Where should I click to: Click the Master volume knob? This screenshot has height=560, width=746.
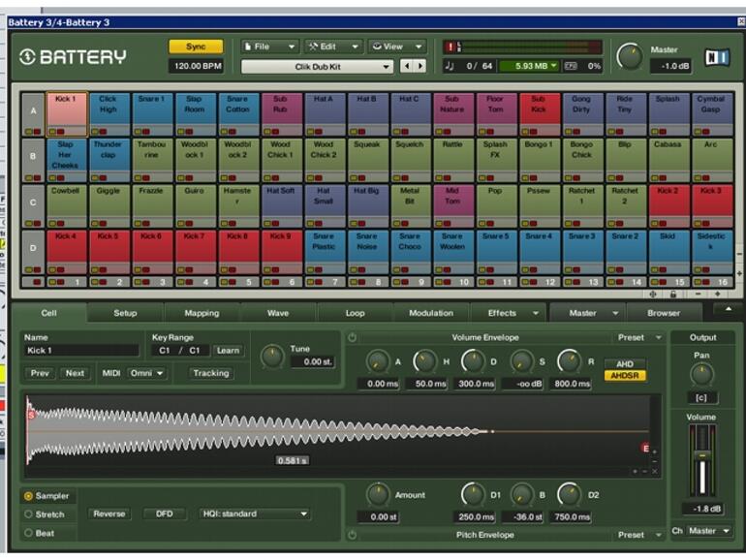[630, 56]
